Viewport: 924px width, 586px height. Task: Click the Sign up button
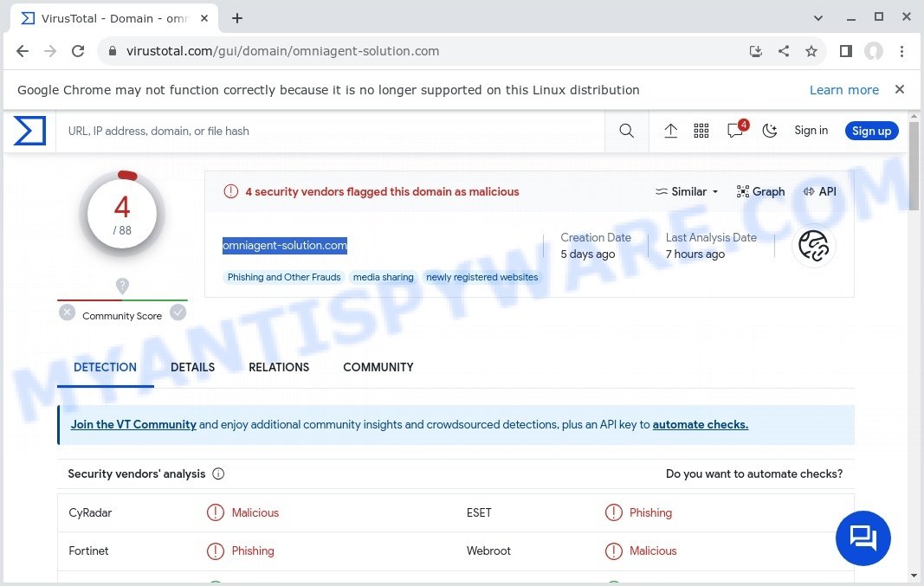click(871, 131)
